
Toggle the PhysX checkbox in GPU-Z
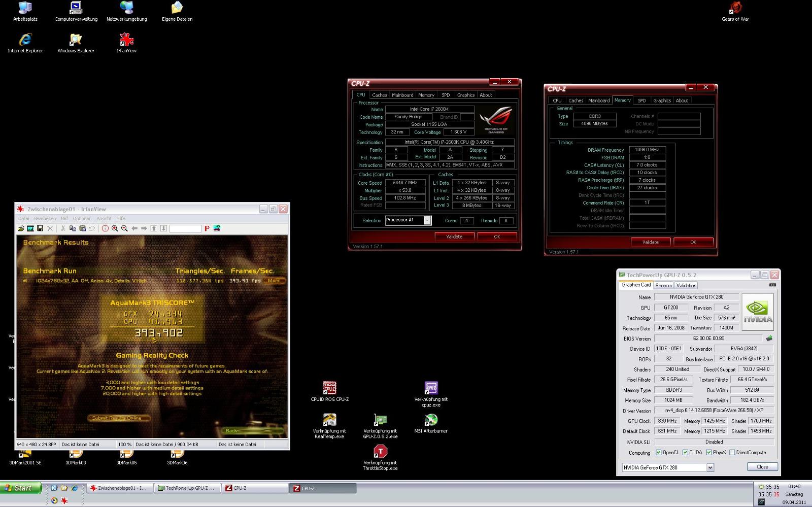tap(709, 452)
